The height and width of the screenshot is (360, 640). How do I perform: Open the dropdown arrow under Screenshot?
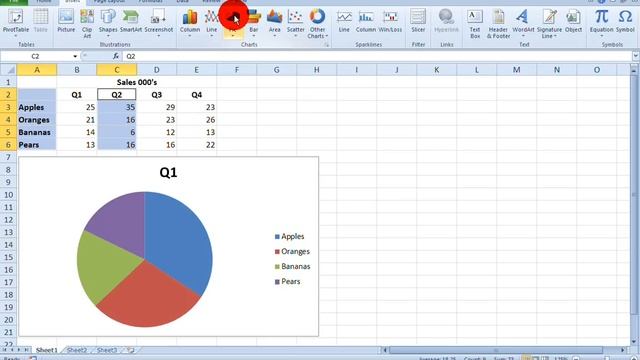(158, 36)
